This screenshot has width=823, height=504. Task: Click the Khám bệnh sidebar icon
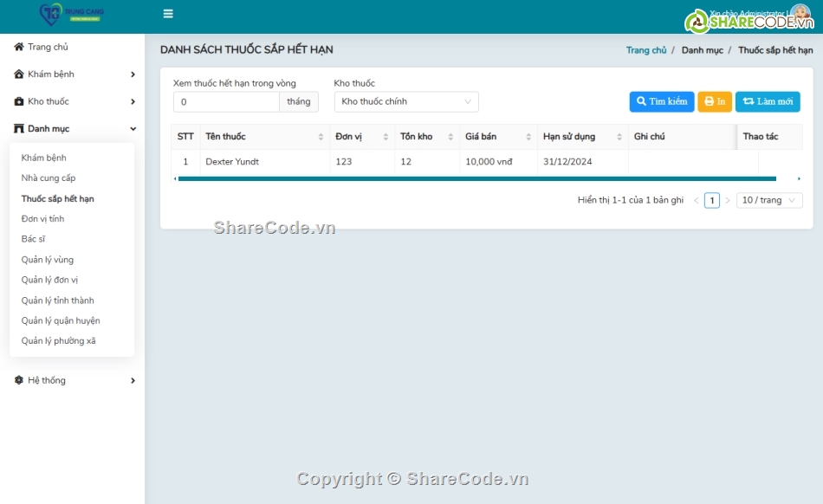19,74
